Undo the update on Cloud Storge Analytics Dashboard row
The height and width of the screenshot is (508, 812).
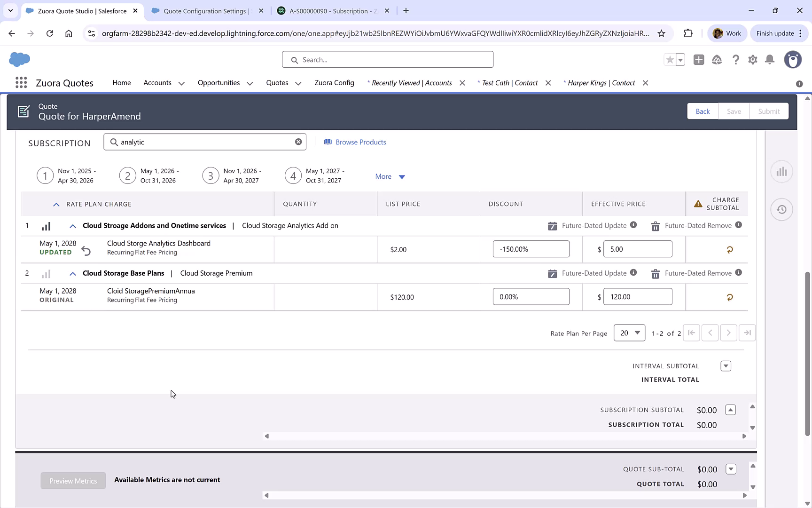click(86, 251)
